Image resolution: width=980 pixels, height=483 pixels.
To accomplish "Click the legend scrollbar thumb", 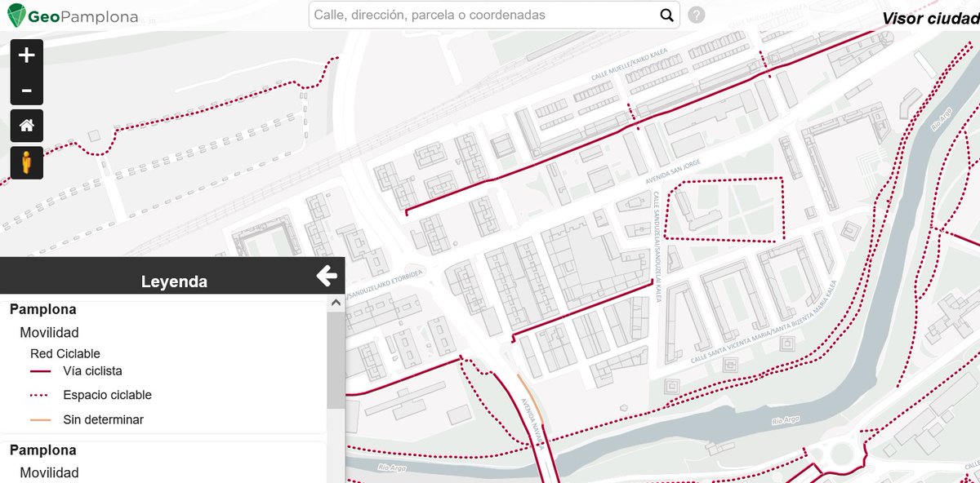I will click(335, 360).
